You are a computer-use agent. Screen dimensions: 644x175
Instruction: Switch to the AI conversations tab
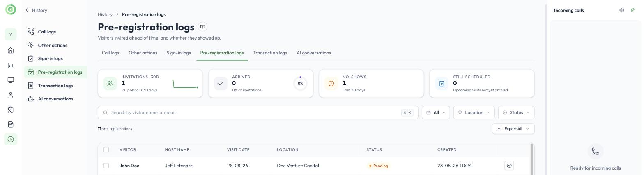[x=314, y=53]
